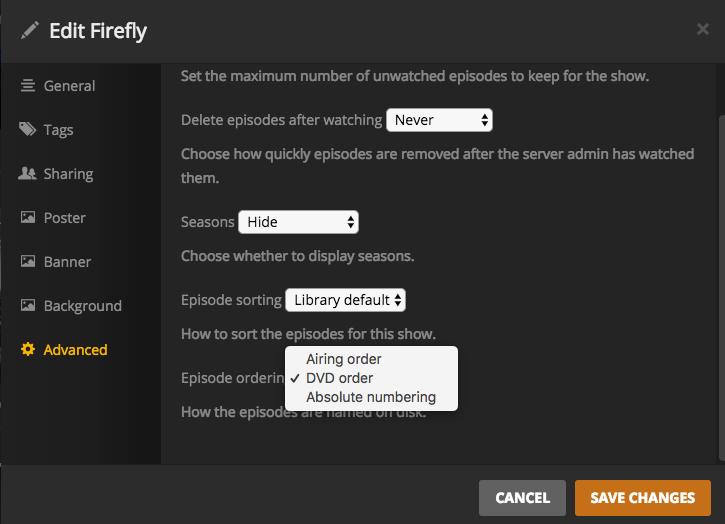Screen dimensions: 725x524
Task: Click the Banner image icon
Action: point(28,262)
